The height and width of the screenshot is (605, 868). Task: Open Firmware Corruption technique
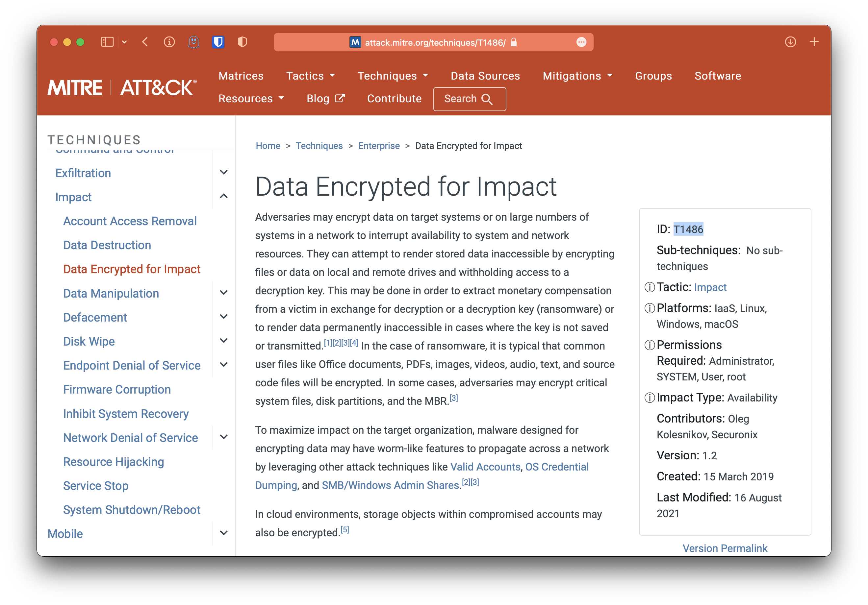tap(117, 390)
